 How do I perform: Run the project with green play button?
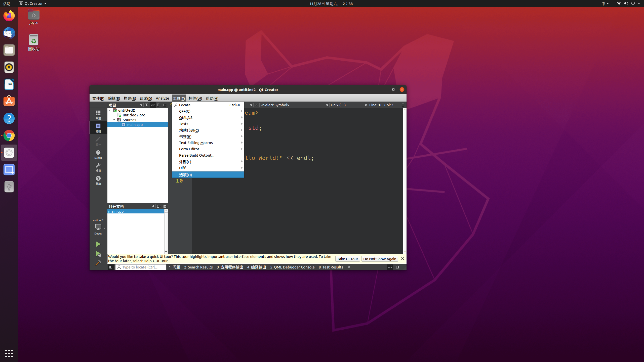(98, 244)
